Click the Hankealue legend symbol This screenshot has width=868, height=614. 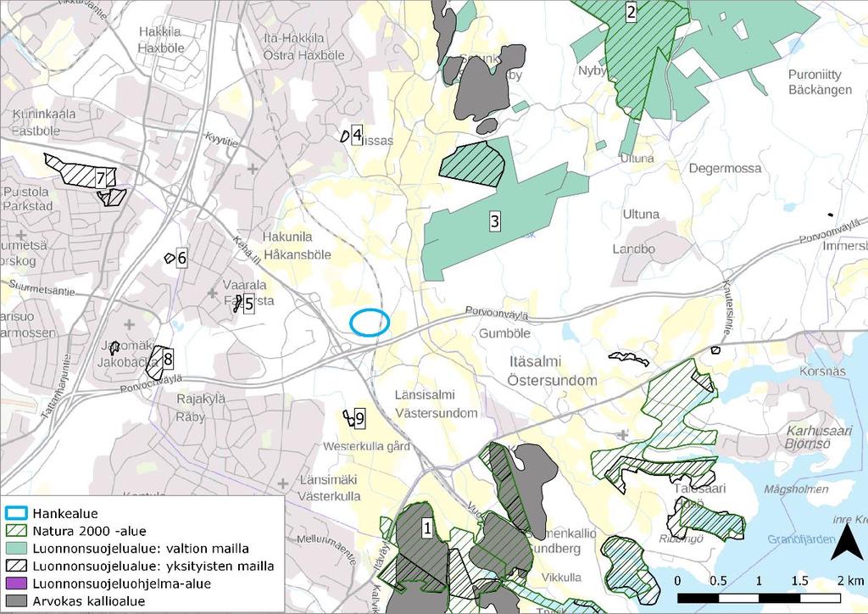[x=16, y=513]
